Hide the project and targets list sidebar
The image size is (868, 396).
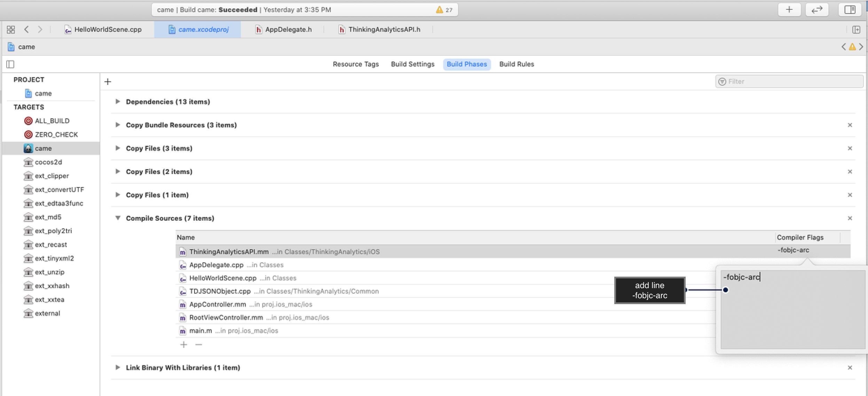[10, 64]
